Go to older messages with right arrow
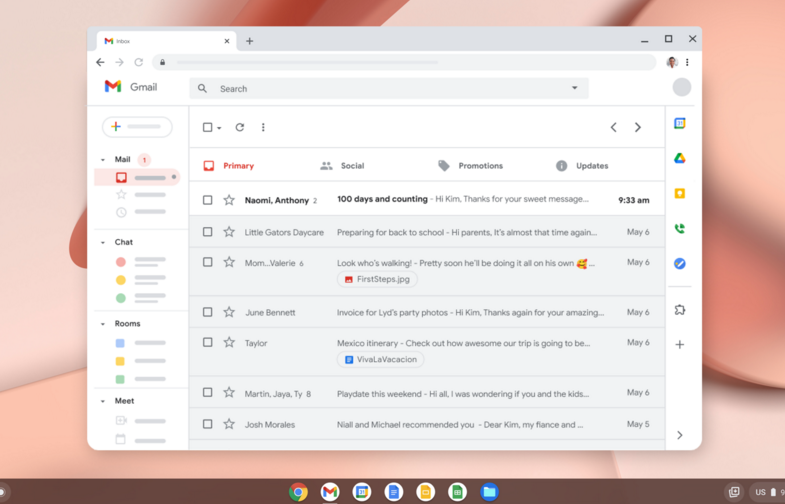 tap(637, 127)
